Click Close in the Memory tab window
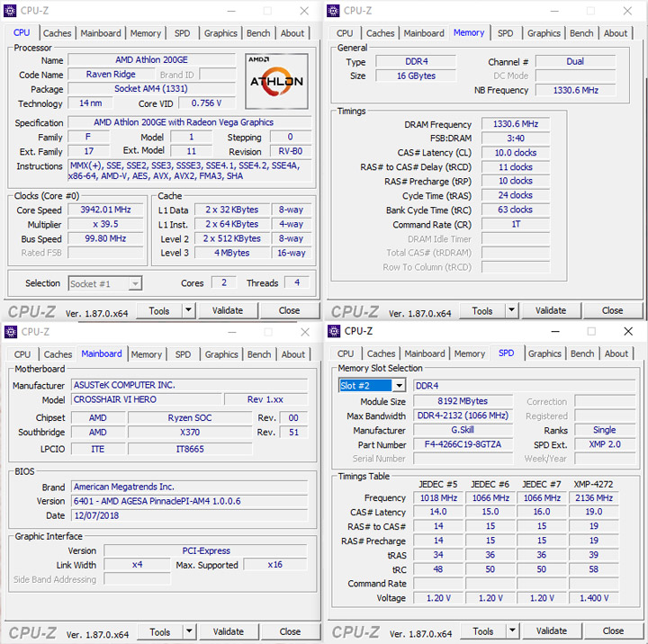 click(613, 310)
